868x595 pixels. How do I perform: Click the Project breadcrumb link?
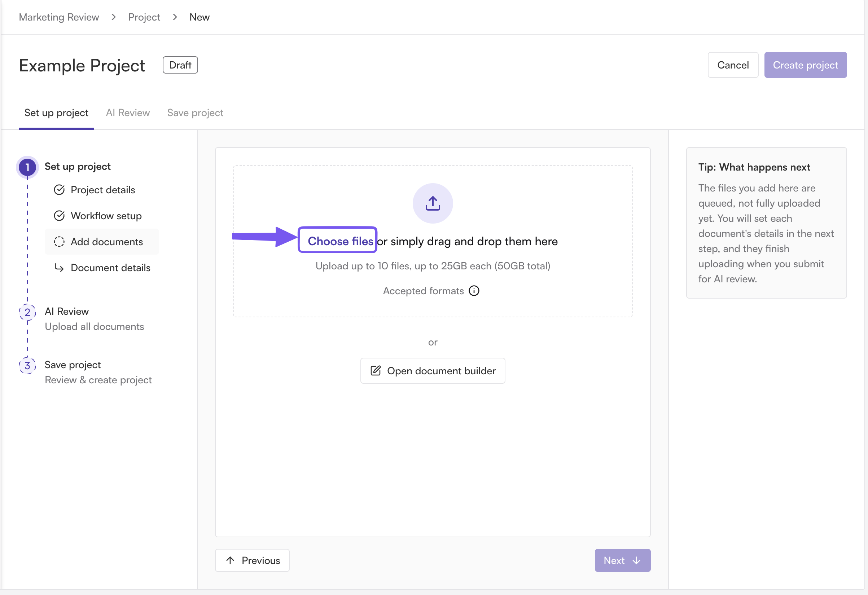(144, 17)
